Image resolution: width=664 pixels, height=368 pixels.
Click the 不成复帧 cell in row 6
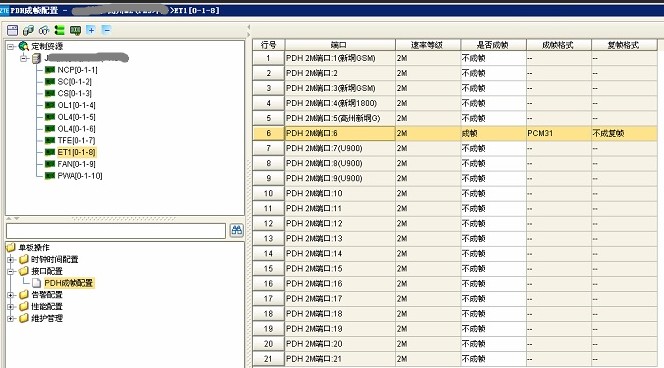click(x=624, y=133)
